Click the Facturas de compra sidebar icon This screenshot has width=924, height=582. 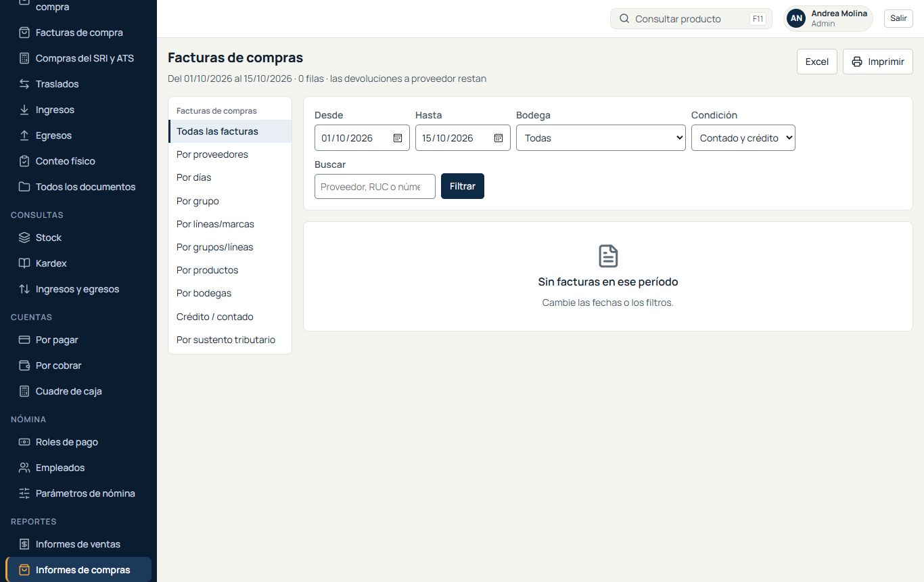24,32
